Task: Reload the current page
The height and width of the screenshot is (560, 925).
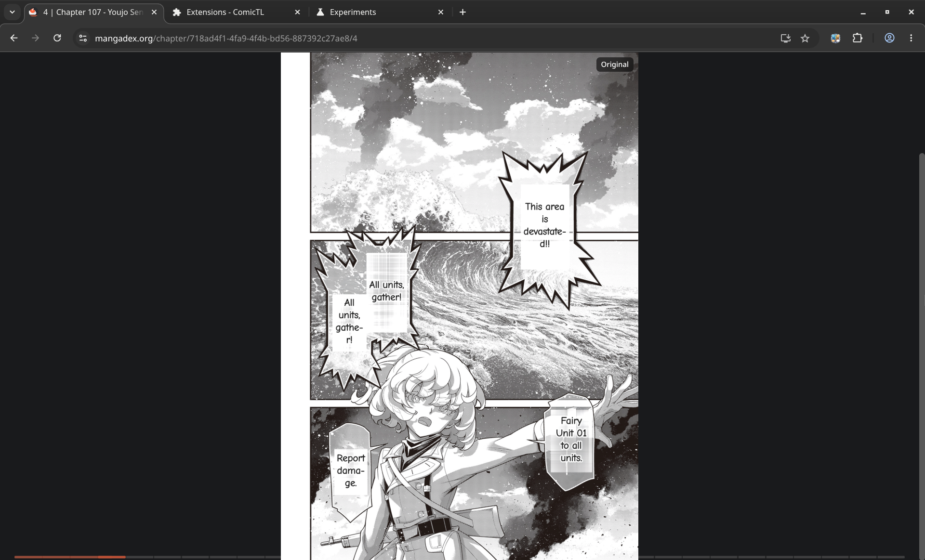Action: pyautogui.click(x=57, y=38)
